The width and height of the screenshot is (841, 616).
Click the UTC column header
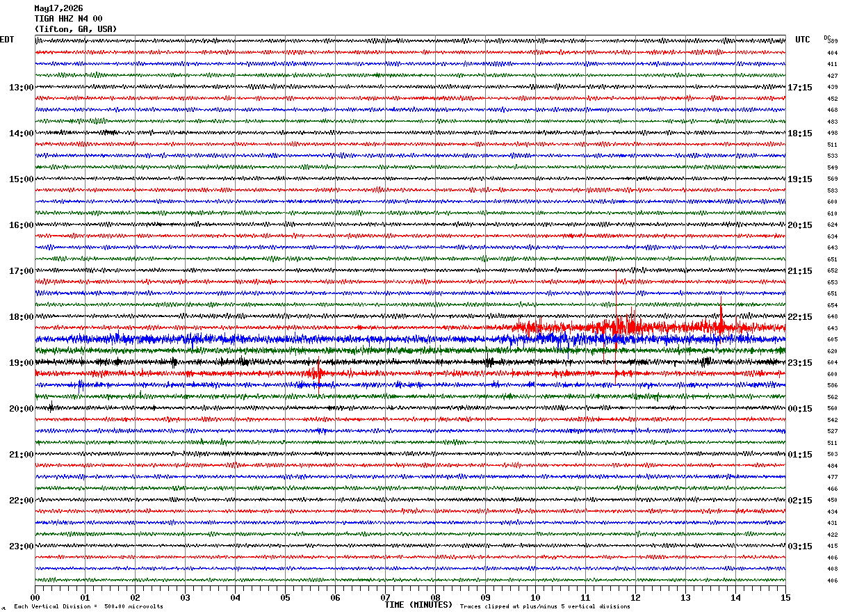[803, 40]
